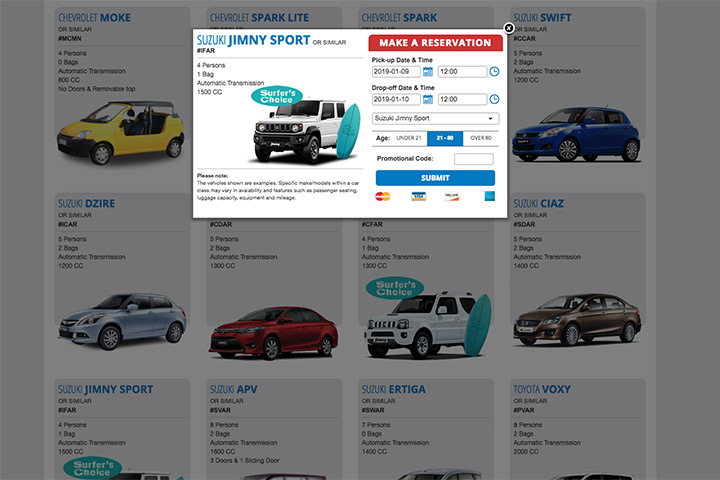Viewport: 720px width, 480px height.
Task: Select the Over 80 age option
Action: coord(481,138)
